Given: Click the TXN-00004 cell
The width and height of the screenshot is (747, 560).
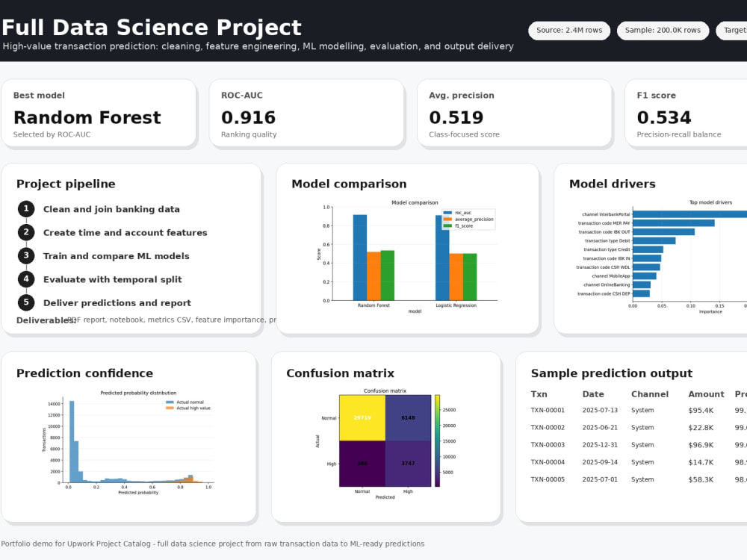Looking at the screenshot, I should pyautogui.click(x=548, y=462).
